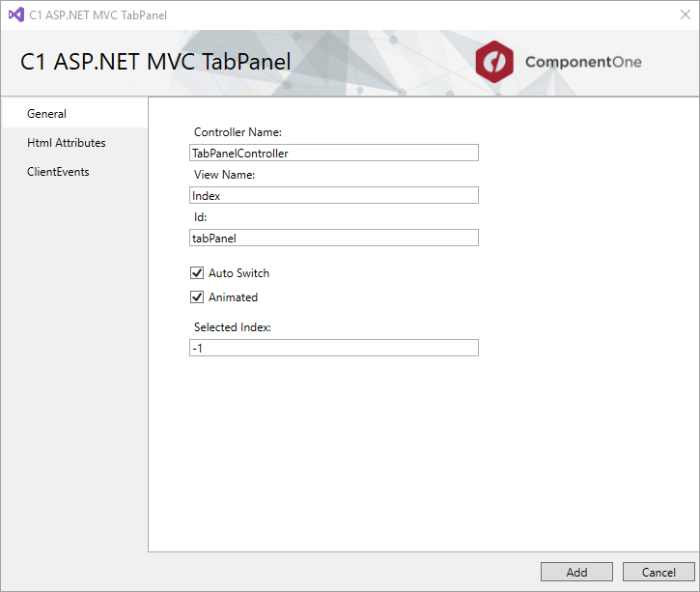
Task: Open the Html Attributes tab
Action: 74,142
